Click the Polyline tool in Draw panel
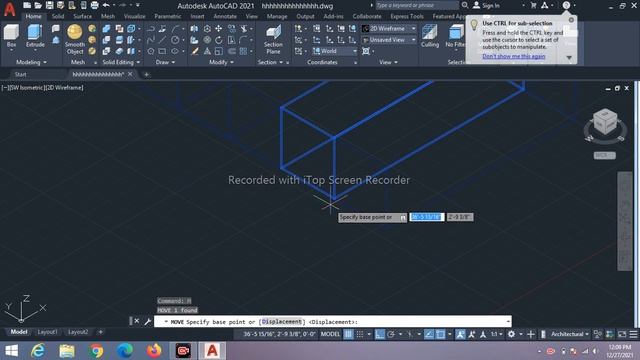 coord(151,29)
